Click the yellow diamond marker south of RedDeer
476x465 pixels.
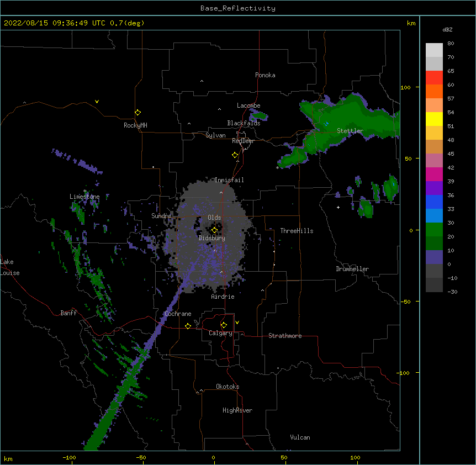(235, 155)
